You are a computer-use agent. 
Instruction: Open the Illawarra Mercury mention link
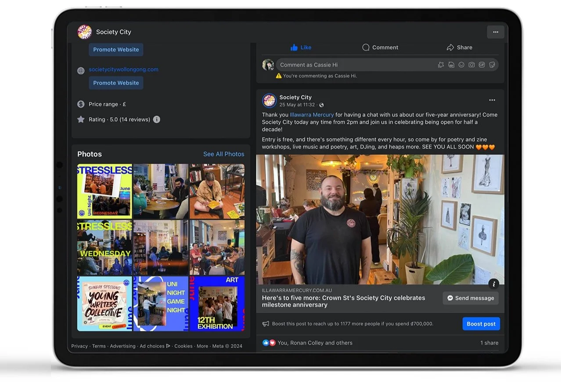[x=312, y=115]
